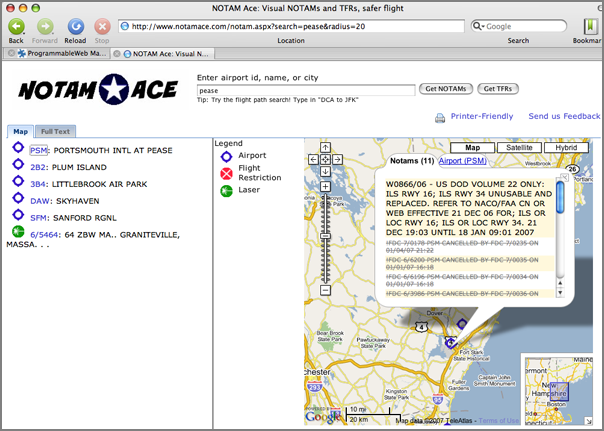Zoom out the map with minus button
The height and width of the screenshot is (431, 604).
(x=325, y=290)
